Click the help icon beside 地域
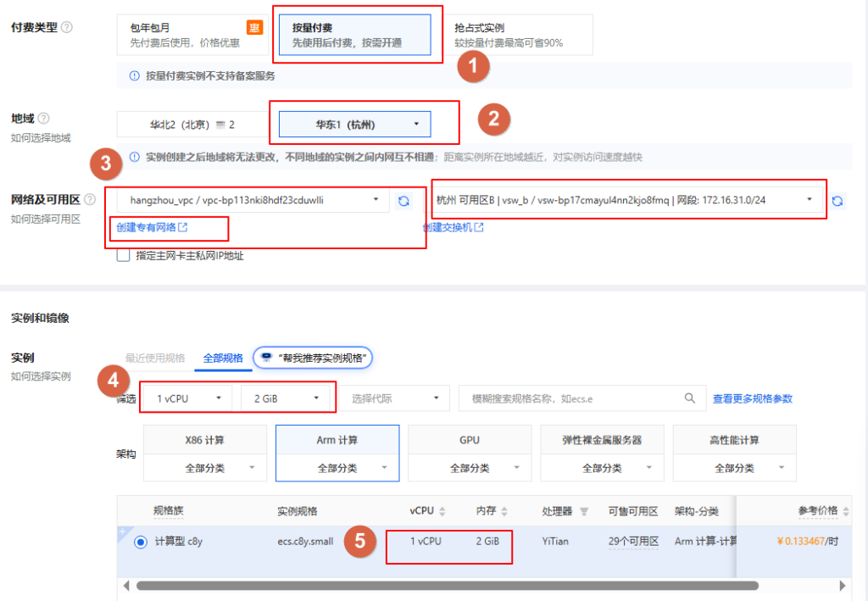The image size is (868, 601). coord(44,119)
